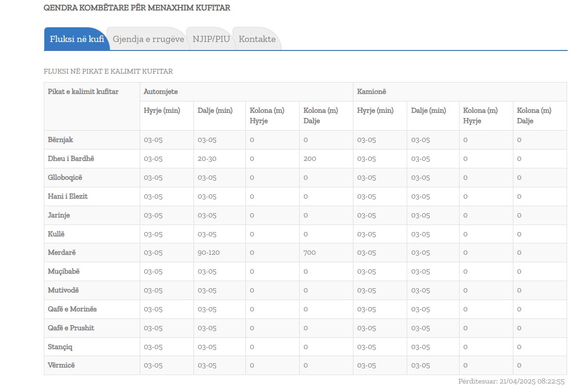Click the Automjete column group header
Viewport: 578px width, 392px height.
tap(161, 92)
